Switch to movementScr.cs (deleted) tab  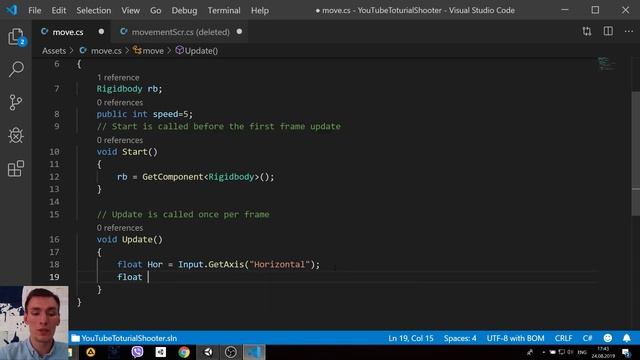[180, 32]
